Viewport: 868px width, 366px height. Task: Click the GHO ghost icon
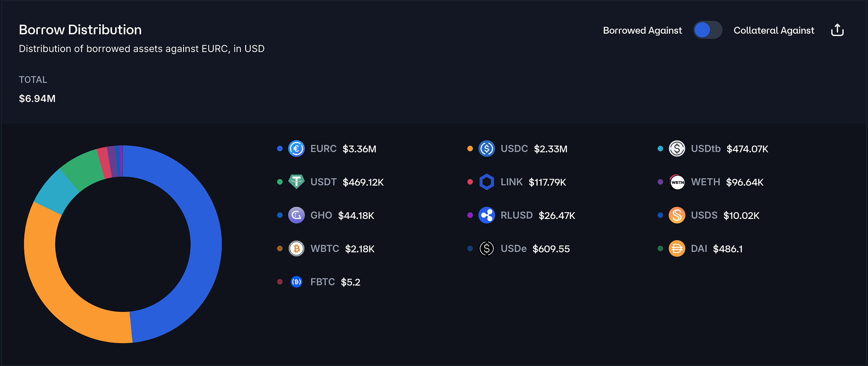[296, 216]
